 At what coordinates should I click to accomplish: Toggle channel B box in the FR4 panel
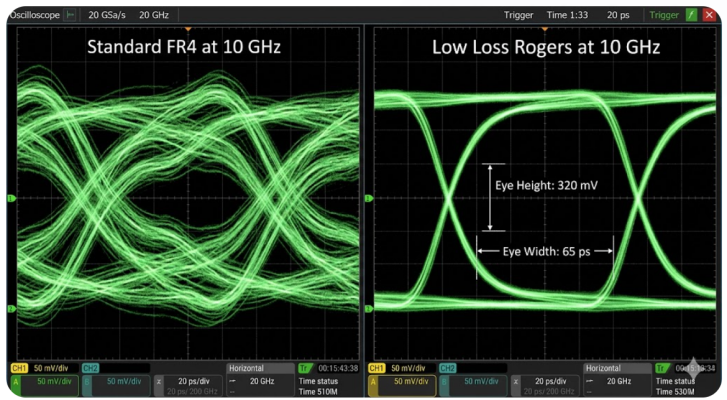[x=116, y=386]
